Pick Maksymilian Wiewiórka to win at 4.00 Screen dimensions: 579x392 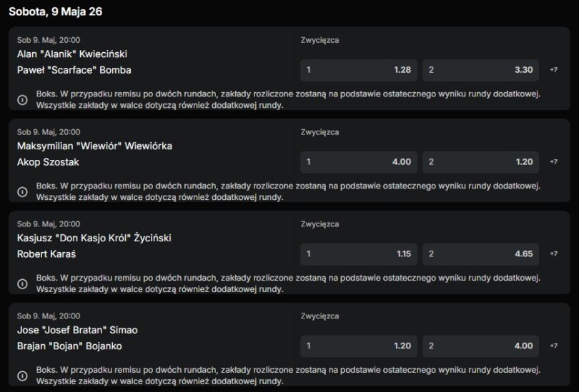pos(359,162)
